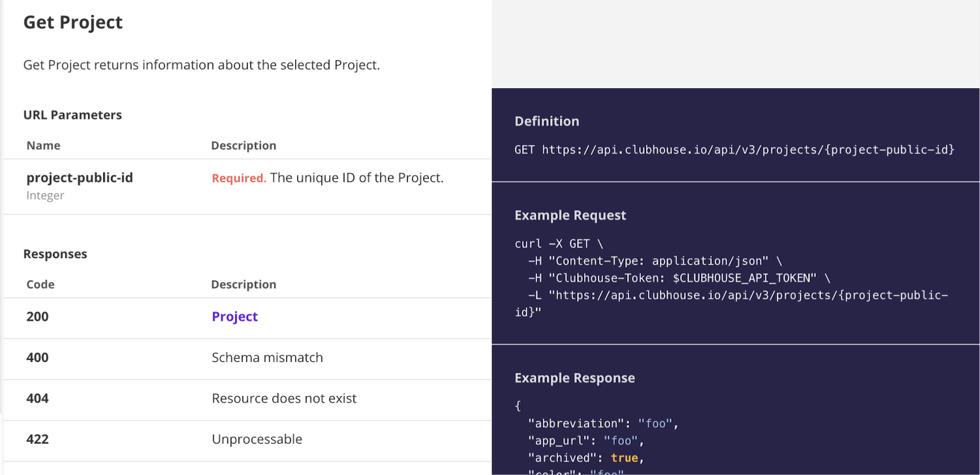
Task: Click the Example Response section header
Action: [x=574, y=378]
